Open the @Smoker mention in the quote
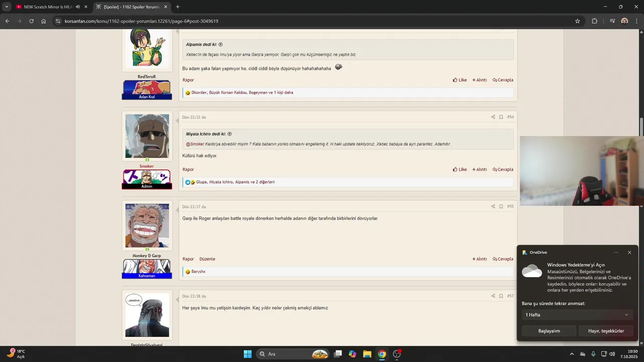This screenshot has width=644, height=362. point(195,144)
